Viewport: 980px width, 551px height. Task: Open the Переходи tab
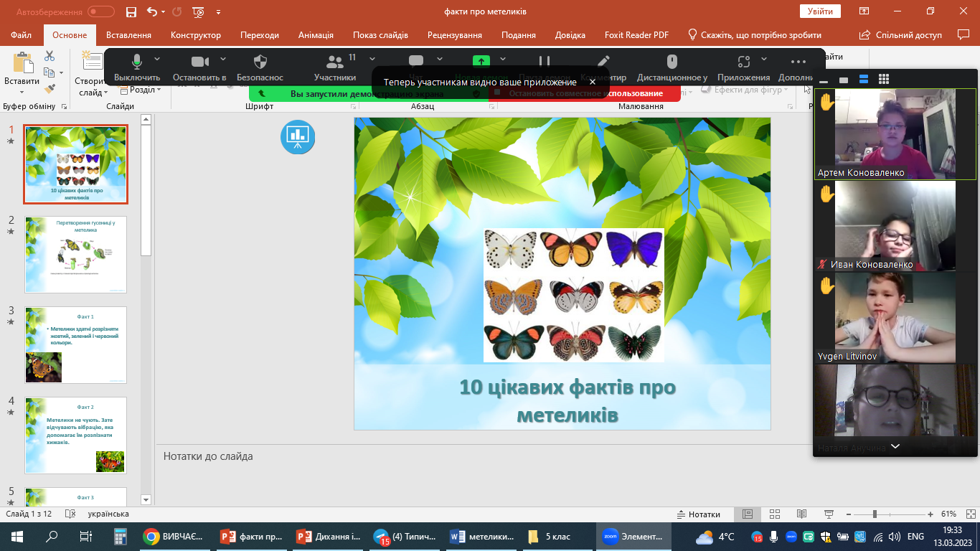[260, 35]
